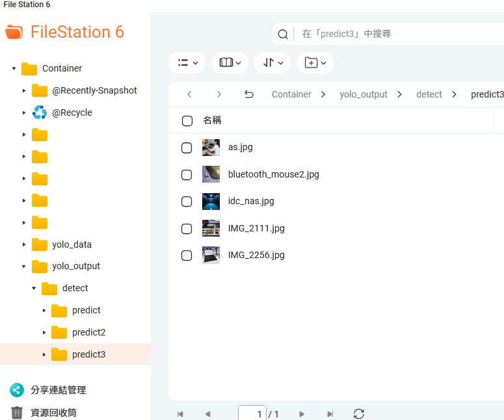The height and width of the screenshot is (420, 504).
Task: Refresh the file list
Action: click(x=358, y=414)
